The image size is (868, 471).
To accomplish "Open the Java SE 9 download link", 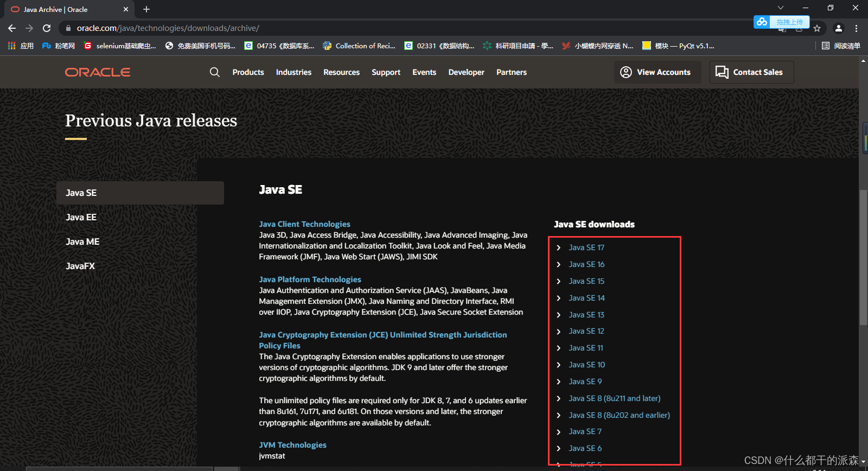I will click(585, 381).
